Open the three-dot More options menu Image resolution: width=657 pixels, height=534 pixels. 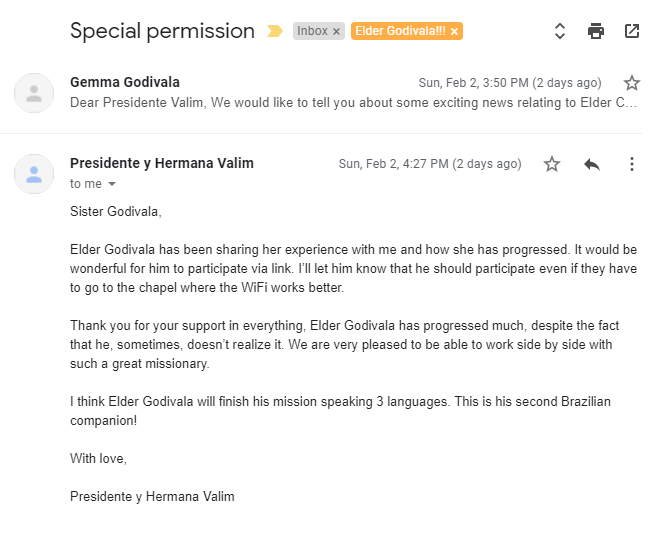coord(631,164)
